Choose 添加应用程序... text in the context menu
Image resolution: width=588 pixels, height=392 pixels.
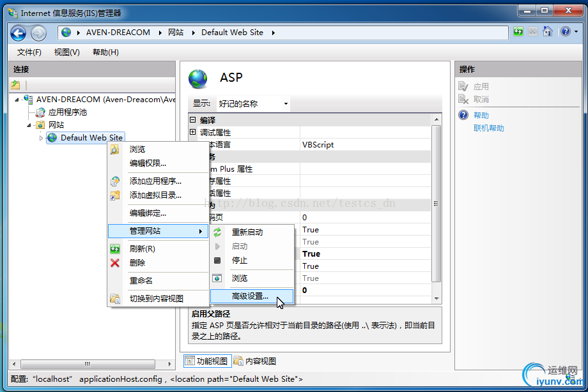pyautogui.click(x=155, y=181)
